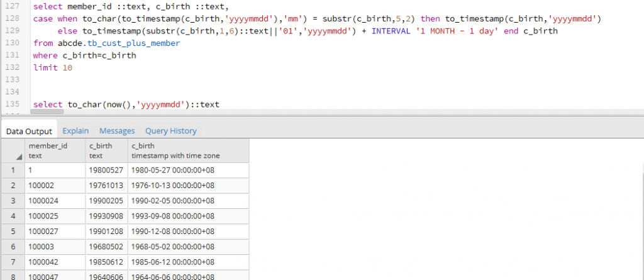Click cell with member_id 1000025
644x280 pixels.
click(x=55, y=216)
